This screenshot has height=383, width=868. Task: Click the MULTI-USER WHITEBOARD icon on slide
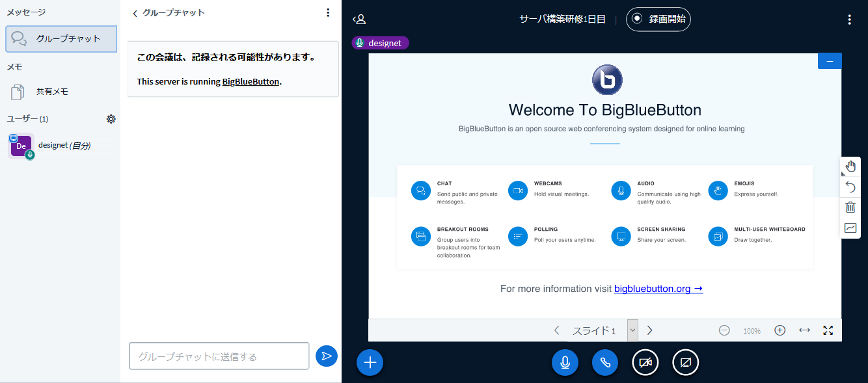pyautogui.click(x=718, y=236)
